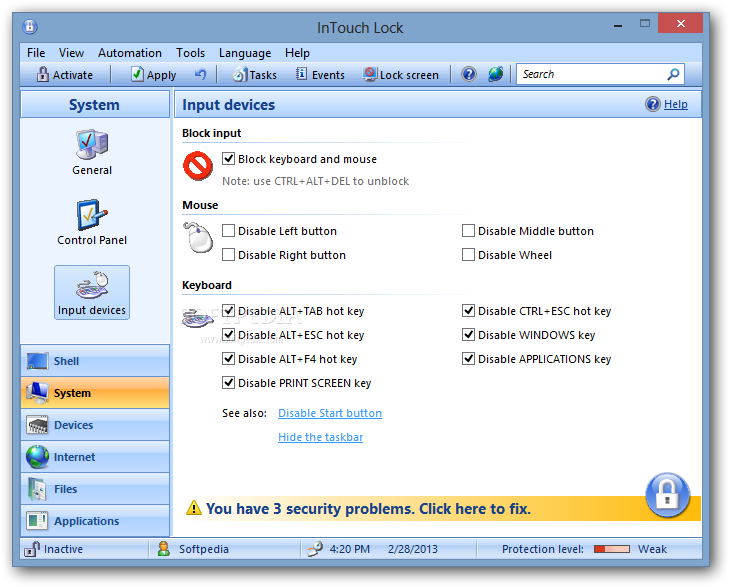The image size is (730, 587).
Task: Click the Lock screen toolbar icon
Action: pyautogui.click(x=370, y=74)
